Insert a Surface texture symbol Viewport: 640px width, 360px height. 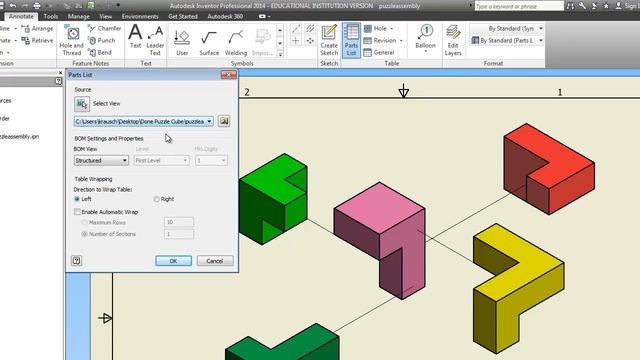point(209,42)
